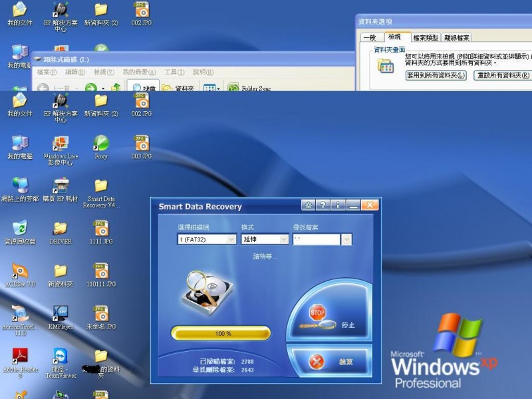Click the 2788 scanned files count
The height and width of the screenshot is (399, 532).
(247, 362)
